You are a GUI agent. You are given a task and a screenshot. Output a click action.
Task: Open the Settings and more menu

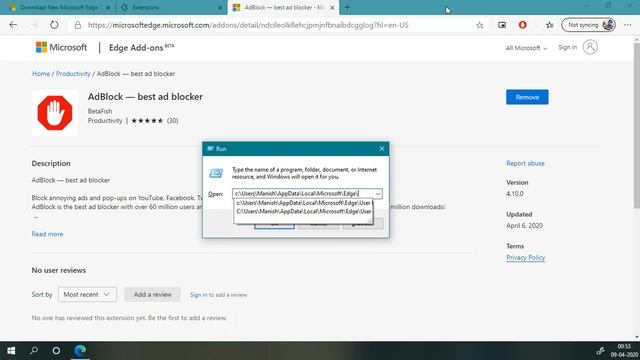tap(628, 25)
